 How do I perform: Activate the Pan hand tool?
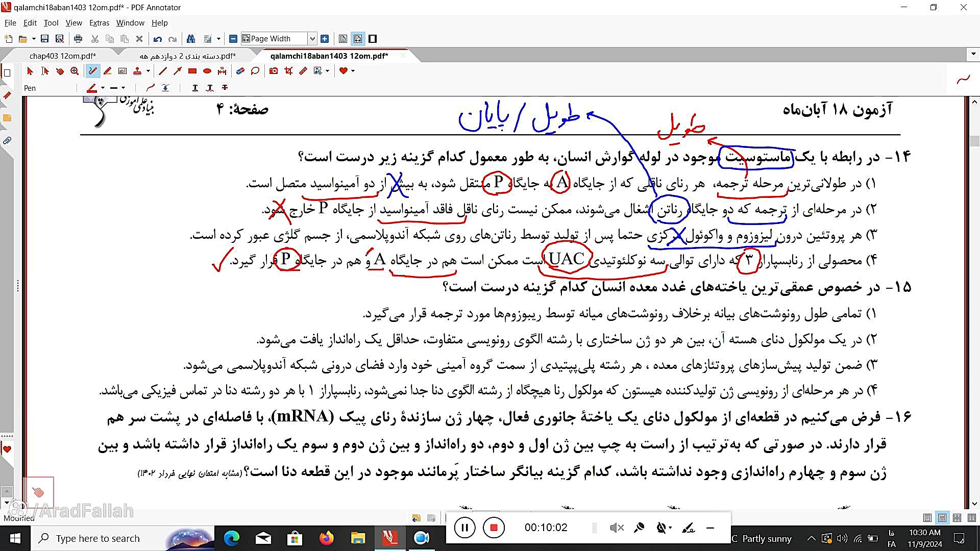pyautogui.click(x=60, y=71)
